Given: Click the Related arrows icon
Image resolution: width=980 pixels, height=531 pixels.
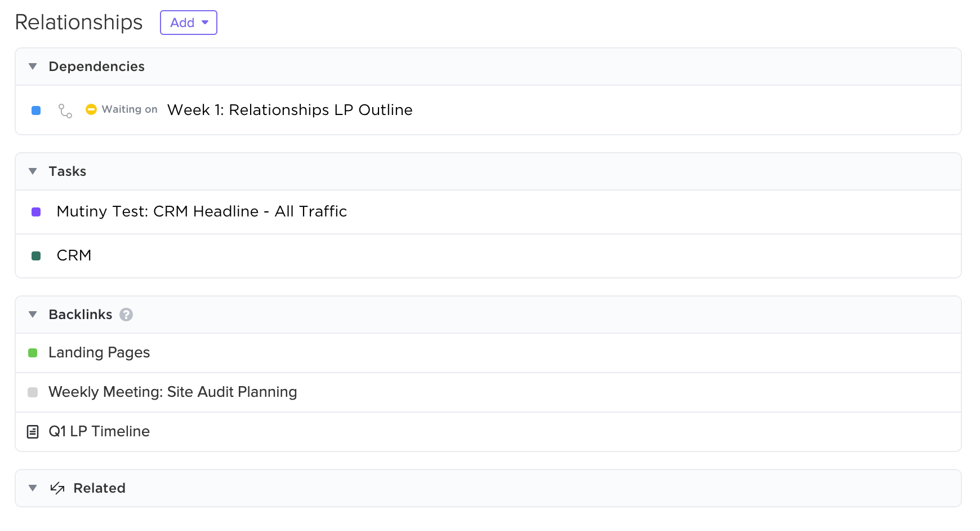Looking at the screenshot, I should [x=57, y=488].
